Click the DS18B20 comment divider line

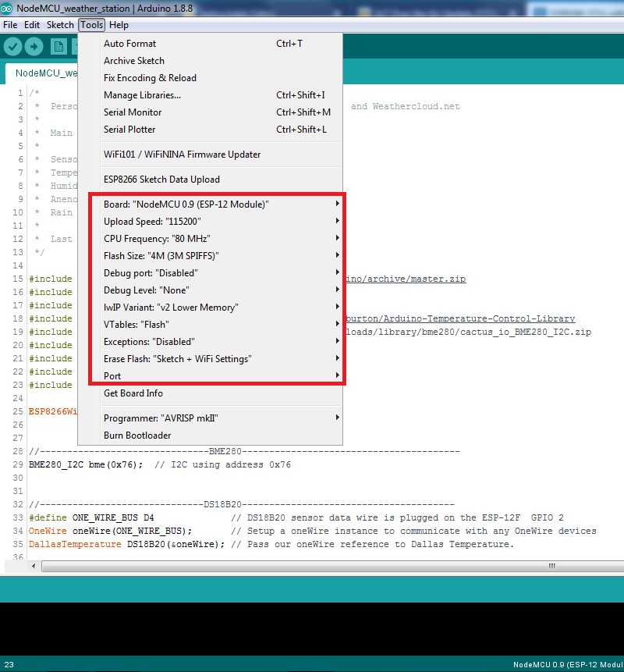(x=242, y=504)
